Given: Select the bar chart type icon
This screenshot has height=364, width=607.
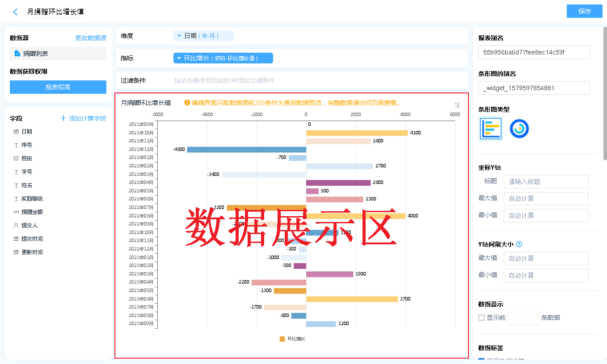Looking at the screenshot, I should [491, 129].
